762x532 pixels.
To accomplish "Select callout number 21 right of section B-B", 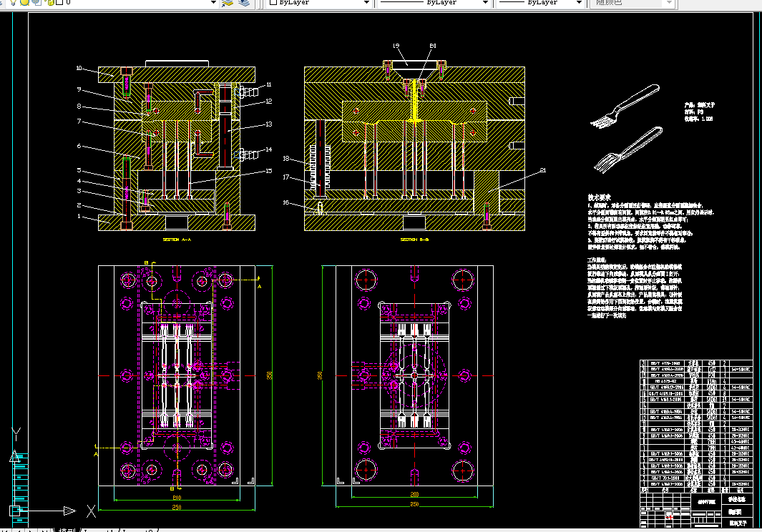I will 543,170.
